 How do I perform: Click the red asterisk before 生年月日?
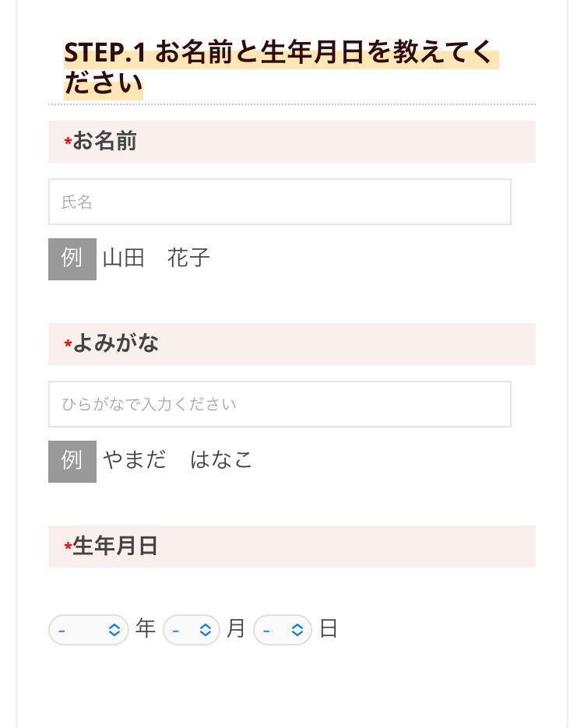[68, 547]
